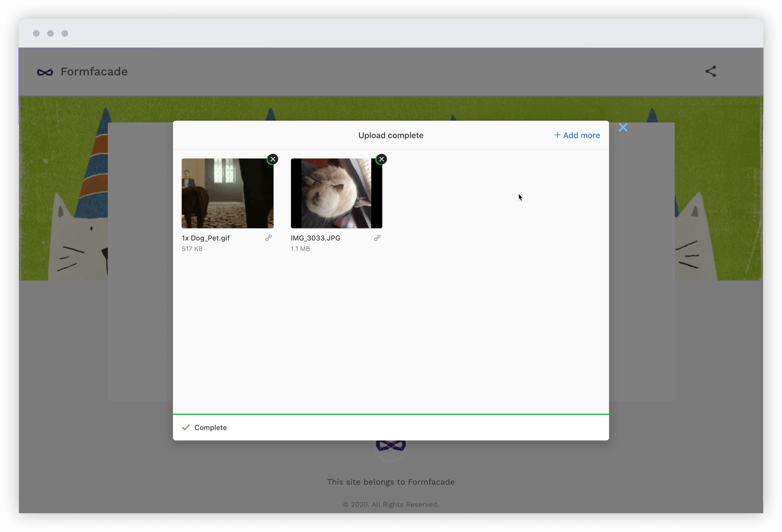Click the green upload progress bar
This screenshot has height=532, width=782.
coord(391,414)
